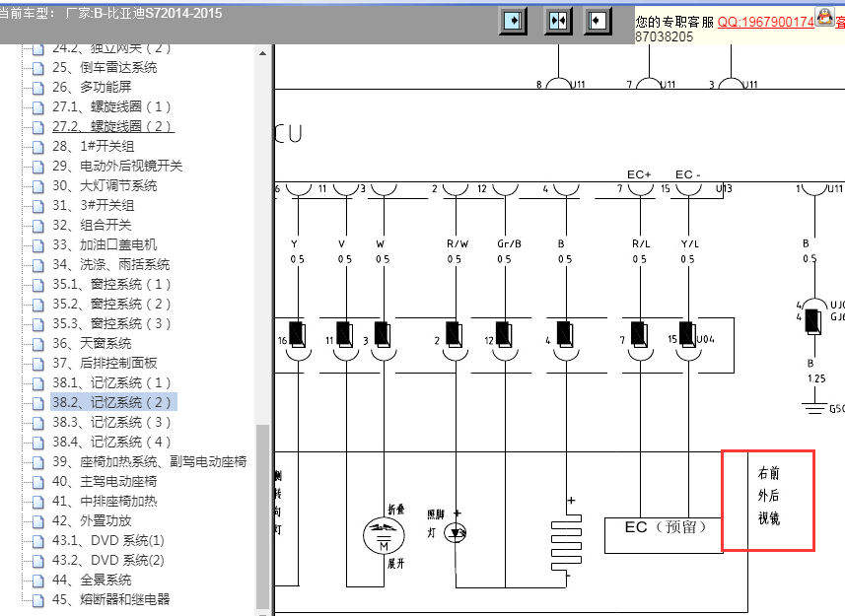Screen dimensions: 845x616
Task: Open 37、后排控制面板 diagram
Action: (x=105, y=363)
